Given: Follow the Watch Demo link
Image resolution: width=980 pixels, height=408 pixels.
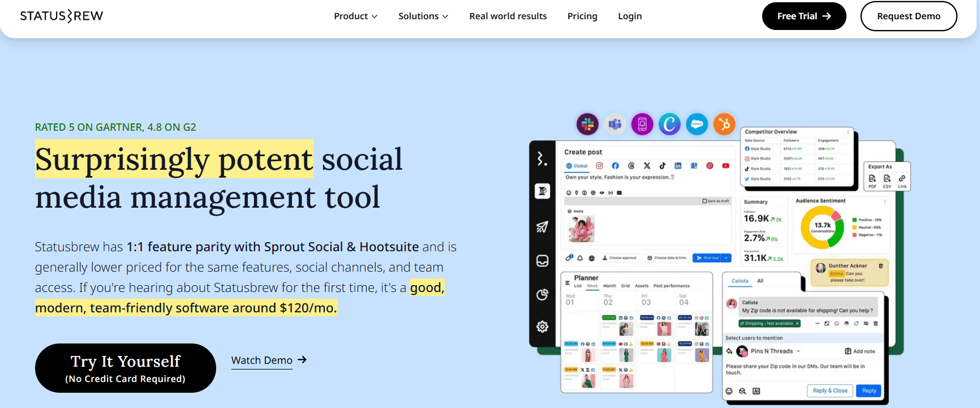Looking at the screenshot, I should point(269,360).
